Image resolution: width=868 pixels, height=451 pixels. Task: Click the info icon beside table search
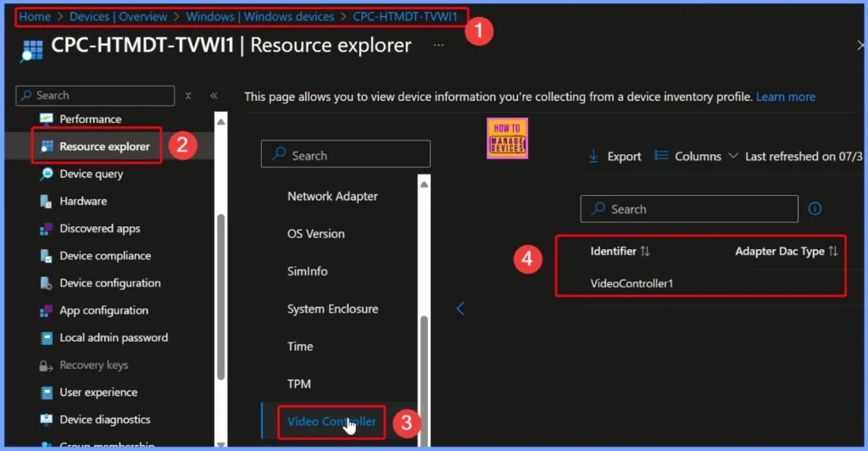pos(815,209)
